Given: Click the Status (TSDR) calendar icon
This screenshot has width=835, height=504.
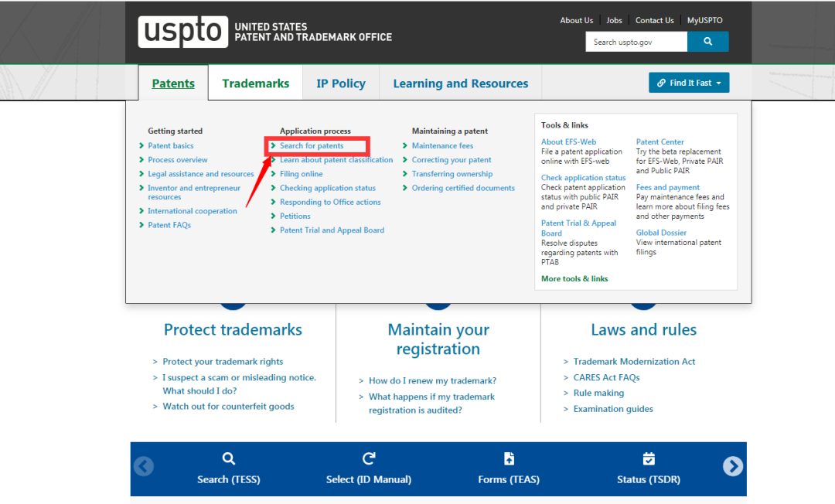Looking at the screenshot, I should [649, 458].
